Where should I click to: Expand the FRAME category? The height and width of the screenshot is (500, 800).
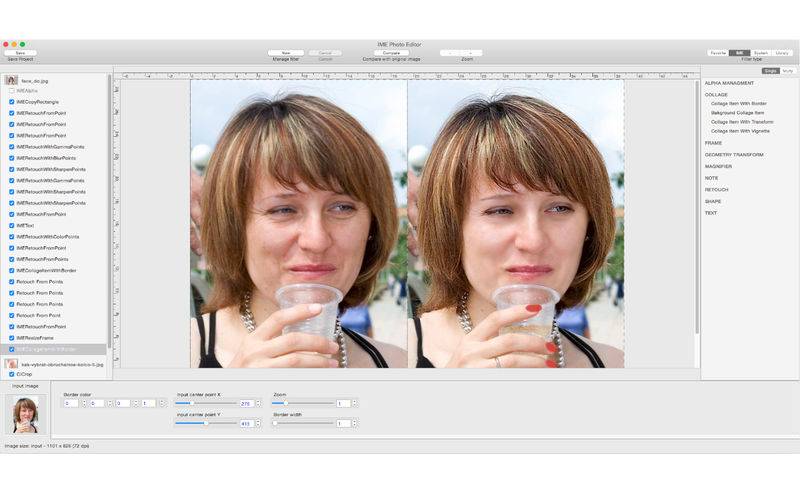click(x=713, y=143)
